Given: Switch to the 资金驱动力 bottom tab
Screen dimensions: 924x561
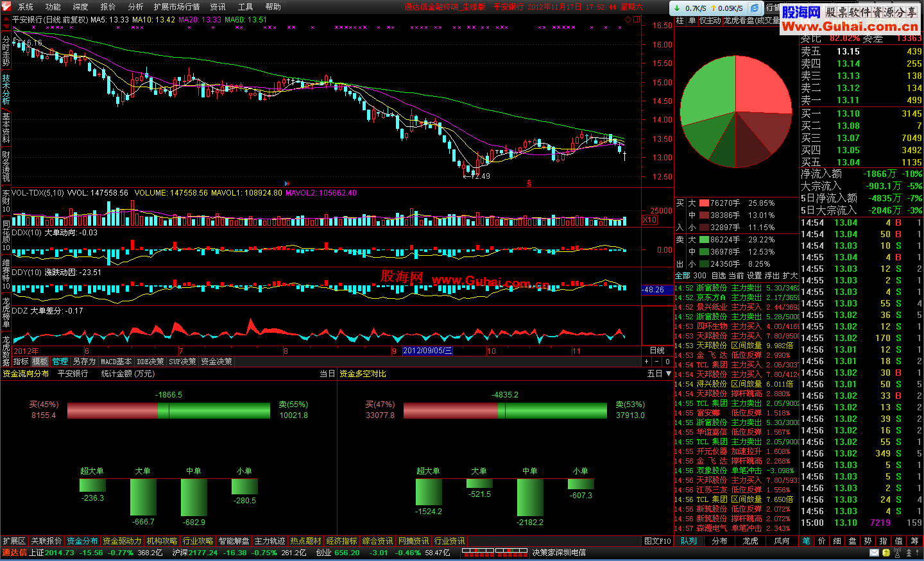Looking at the screenshot, I should click(122, 541).
